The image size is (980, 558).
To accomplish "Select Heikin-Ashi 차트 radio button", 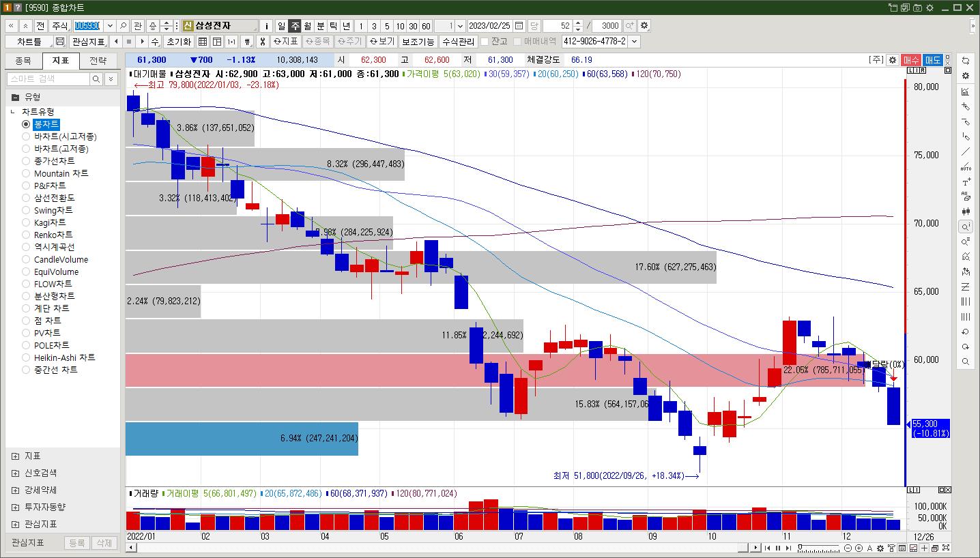I will (26, 357).
